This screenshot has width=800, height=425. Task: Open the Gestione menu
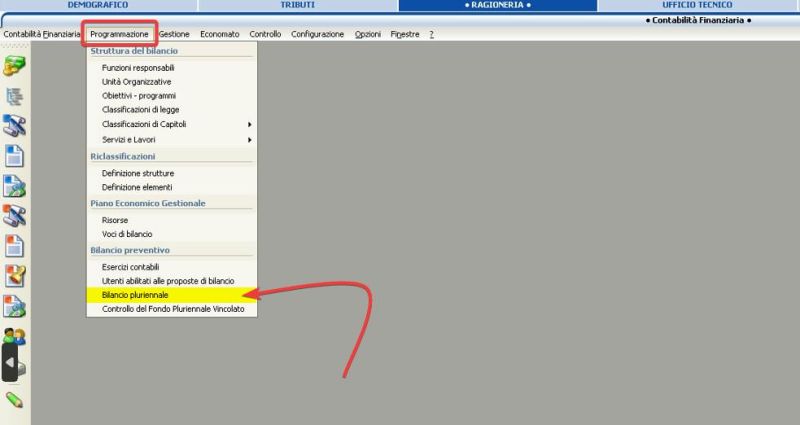click(x=174, y=34)
